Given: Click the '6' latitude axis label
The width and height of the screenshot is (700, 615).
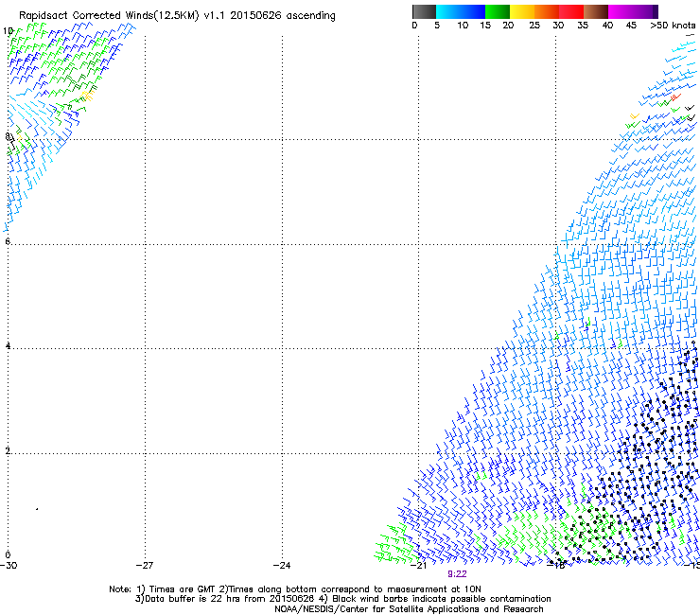Looking at the screenshot, I should 8,241.
